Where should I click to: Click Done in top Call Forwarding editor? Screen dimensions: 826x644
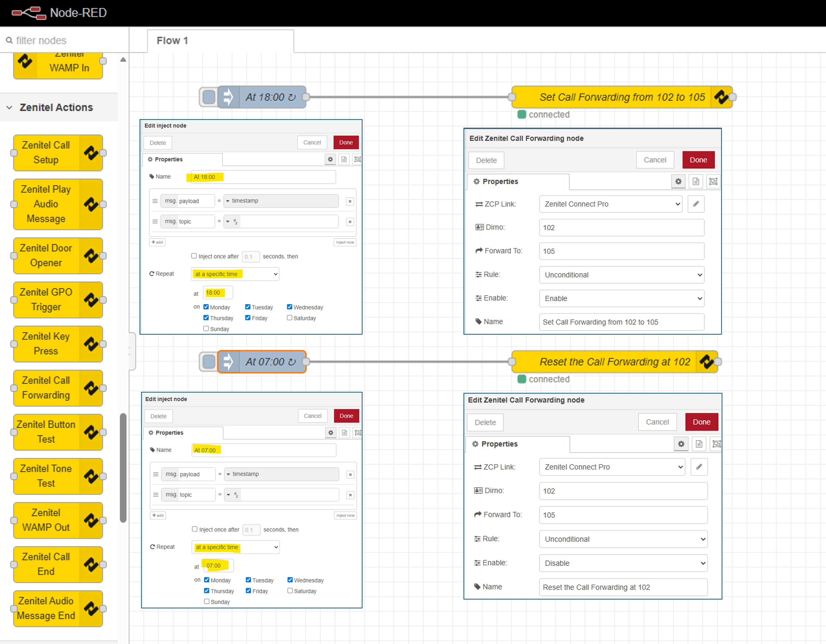click(698, 160)
